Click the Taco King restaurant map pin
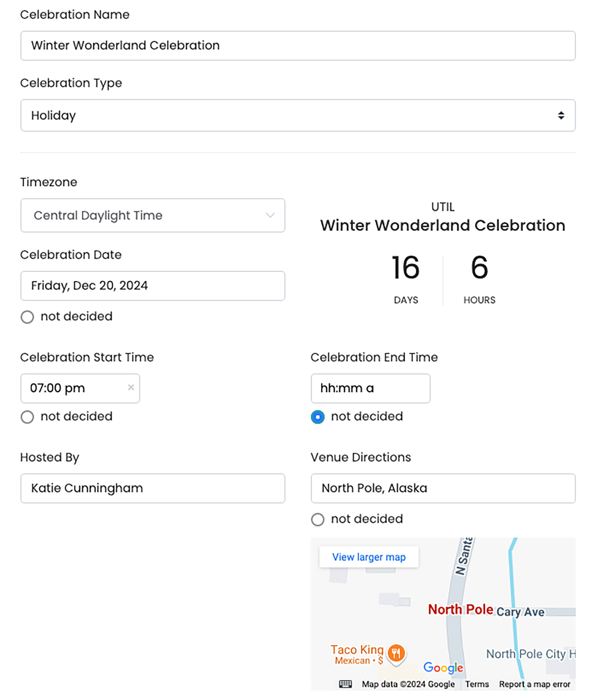This screenshot has width=598, height=700. point(396,654)
